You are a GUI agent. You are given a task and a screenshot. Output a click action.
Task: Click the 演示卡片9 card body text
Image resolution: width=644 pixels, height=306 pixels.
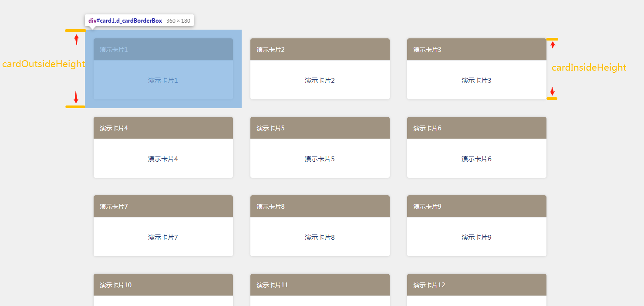coord(476,238)
